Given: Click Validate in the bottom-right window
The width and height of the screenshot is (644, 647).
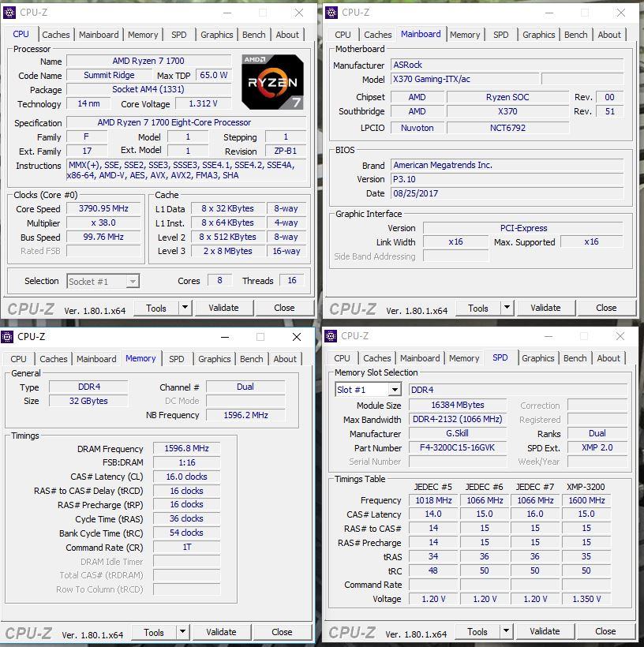Looking at the screenshot, I should pos(545,631).
